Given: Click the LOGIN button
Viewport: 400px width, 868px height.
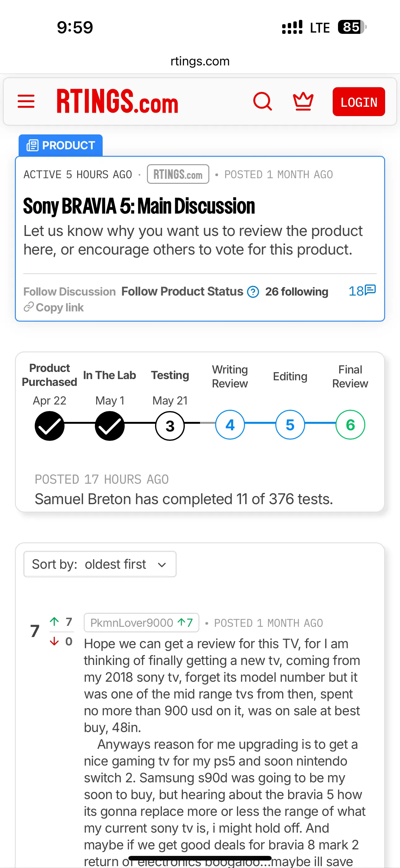Looking at the screenshot, I should click(x=358, y=102).
